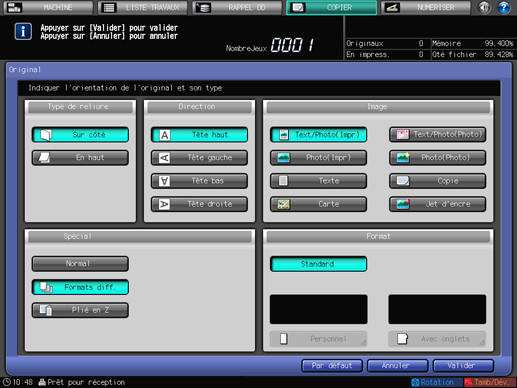Click the Photo(Impr) landscape icon
517x388 pixels.
(x=283, y=158)
